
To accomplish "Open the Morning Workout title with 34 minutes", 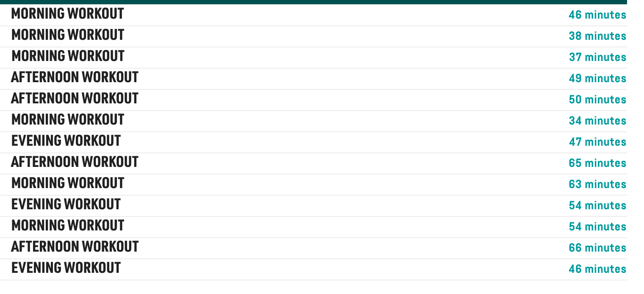I will point(68,120).
